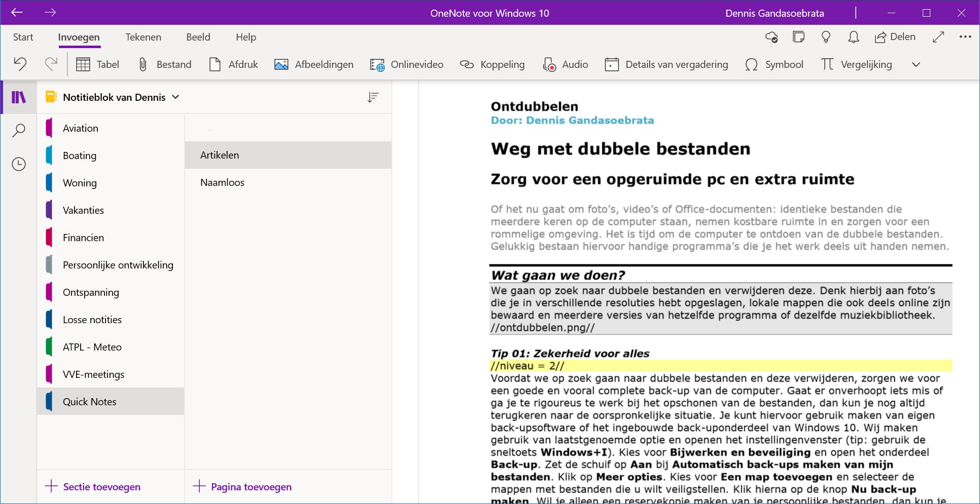Open the search magnifier in sidebar
Viewport: 980px width, 504px height.
coord(19,130)
